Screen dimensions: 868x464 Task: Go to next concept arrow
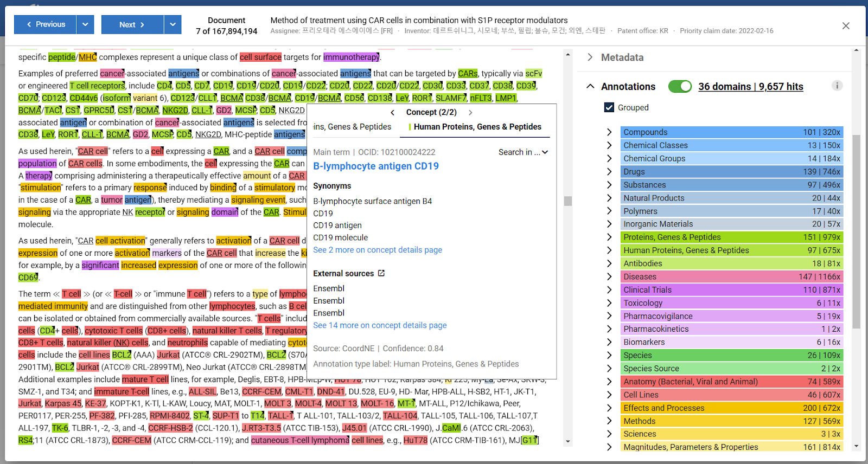coord(470,113)
